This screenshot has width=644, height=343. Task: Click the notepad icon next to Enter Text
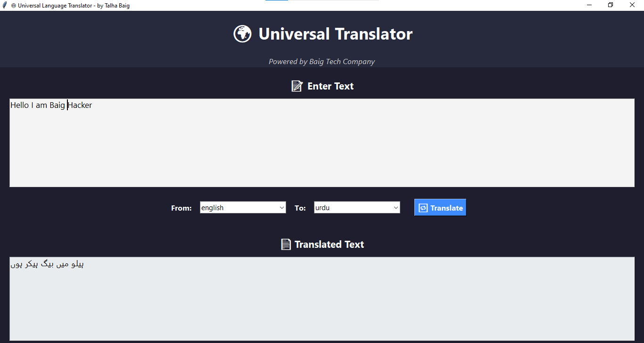point(297,86)
